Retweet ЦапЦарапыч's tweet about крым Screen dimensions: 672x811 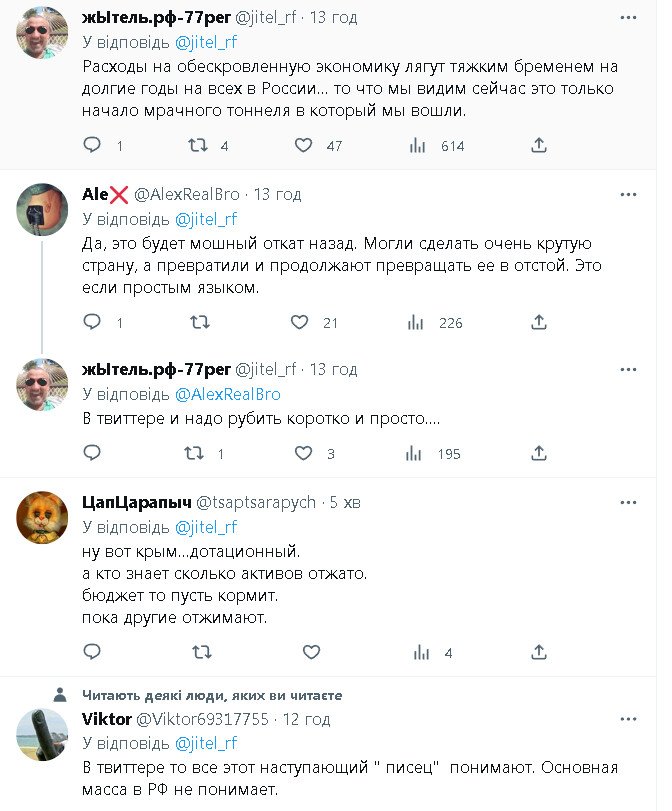tap(201, 652)
